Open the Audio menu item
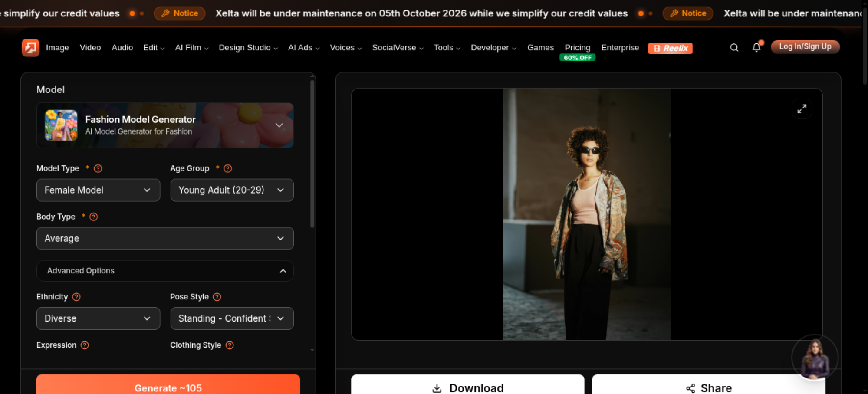This screenshot has height=394, width=868. [122, 48]
